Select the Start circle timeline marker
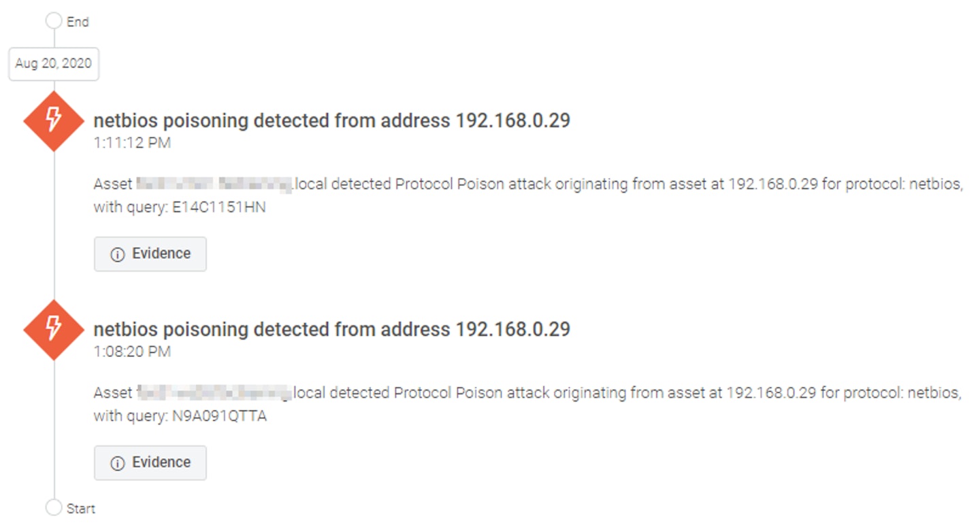The width and height of the screenshot is (980, 527). (54, 507)
